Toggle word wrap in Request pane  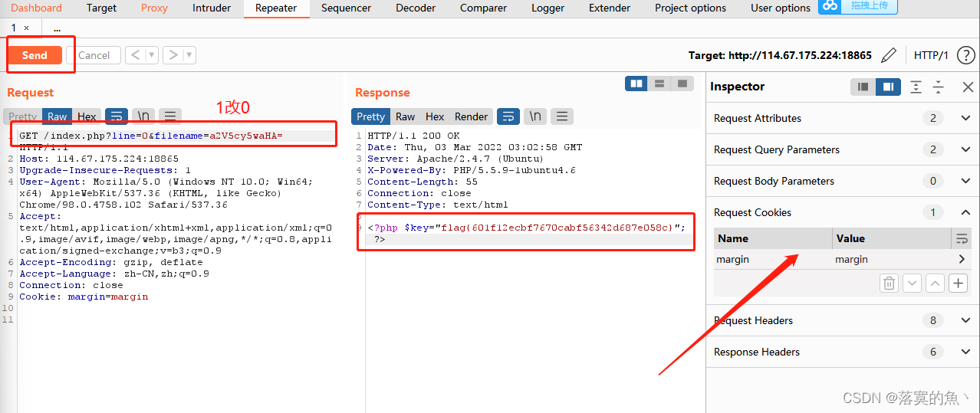116,116
